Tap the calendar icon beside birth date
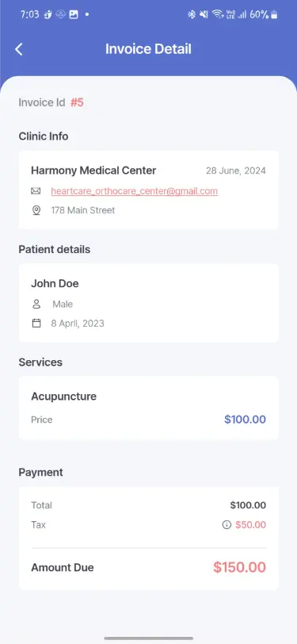The image size is (297, 644). (36, 324)
